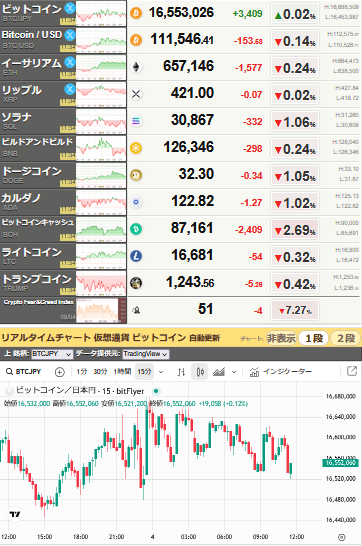Click the orange Bitcoin coin icon in the BTC/USD row
362x546 pixels.
tap(136, 40)
